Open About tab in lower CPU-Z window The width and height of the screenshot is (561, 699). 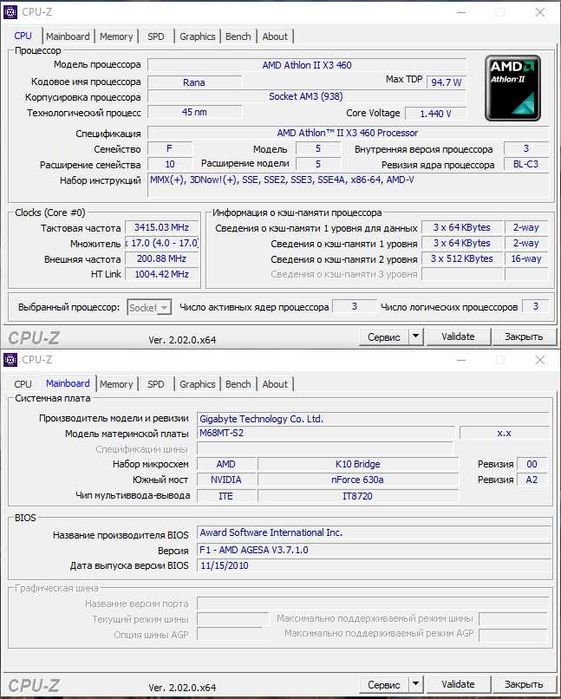(x=275, y=384)
